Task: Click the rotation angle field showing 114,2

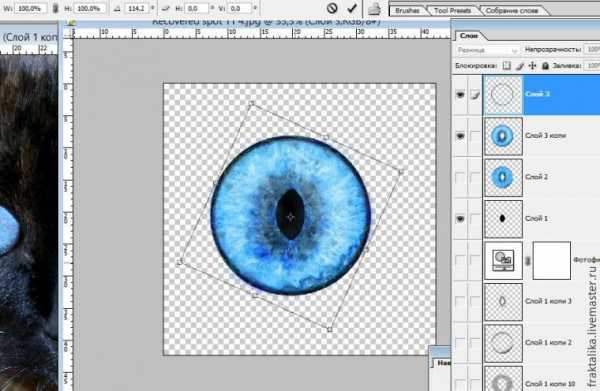Action: tap(138, 8)
